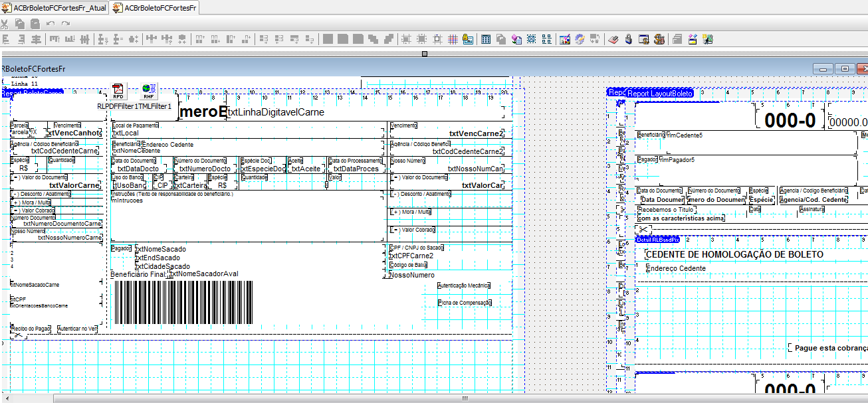Select the txtDataDocto field
868x403 pixels.
(138, 169)
